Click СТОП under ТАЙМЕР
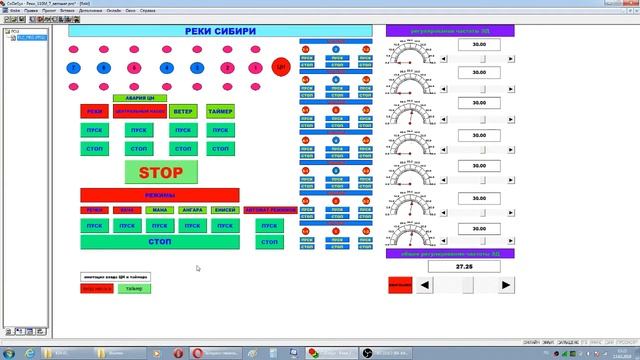This screenshot has height=360, width=640. coord(220,149)
